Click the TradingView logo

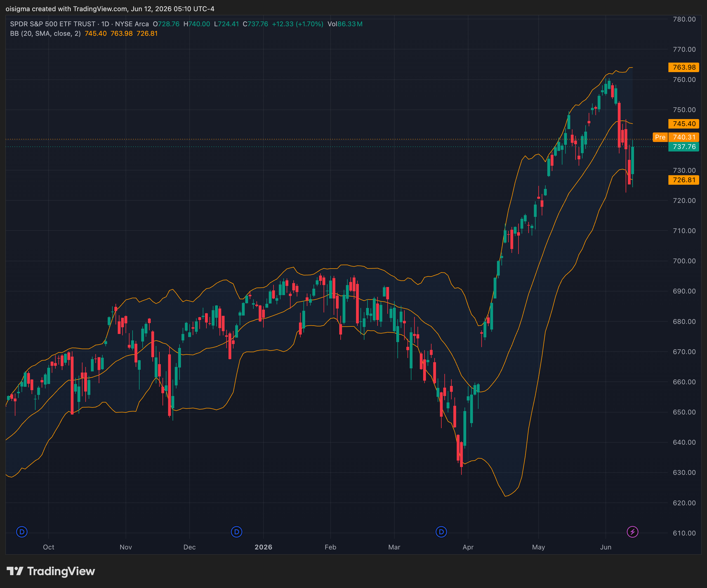pyautogui.click(x=51, y=571)
